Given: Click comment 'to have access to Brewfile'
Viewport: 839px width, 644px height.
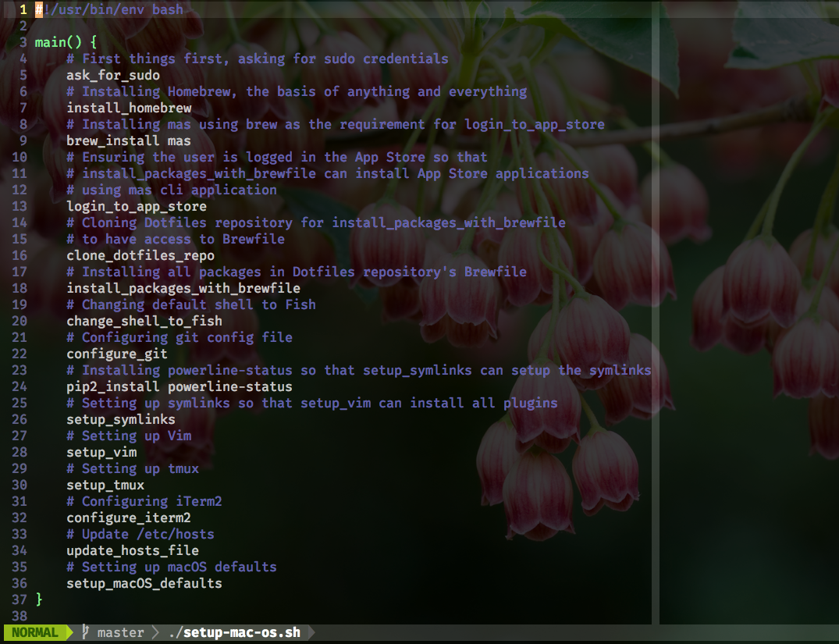Looking at the screenshot, I should (x=176, y=240).
